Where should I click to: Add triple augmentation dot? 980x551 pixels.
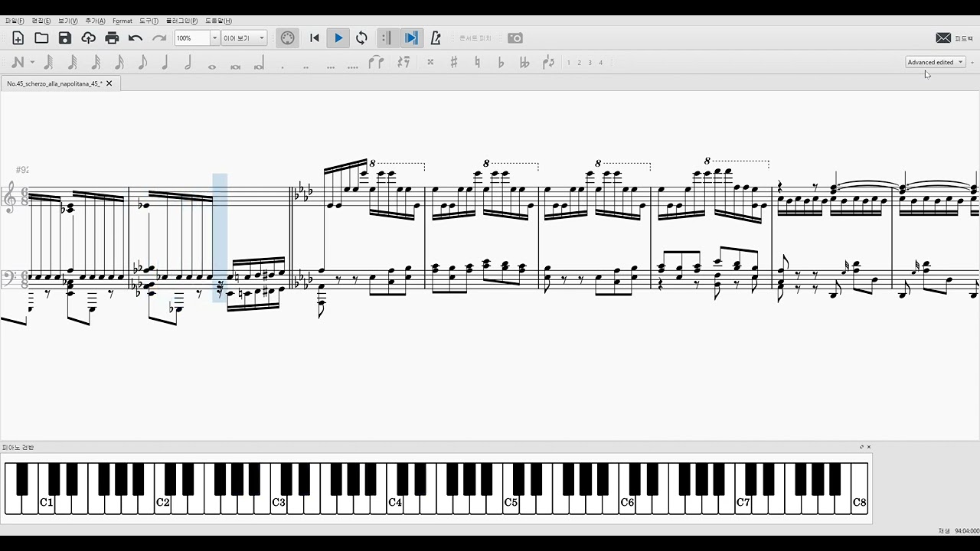[330, 67]
